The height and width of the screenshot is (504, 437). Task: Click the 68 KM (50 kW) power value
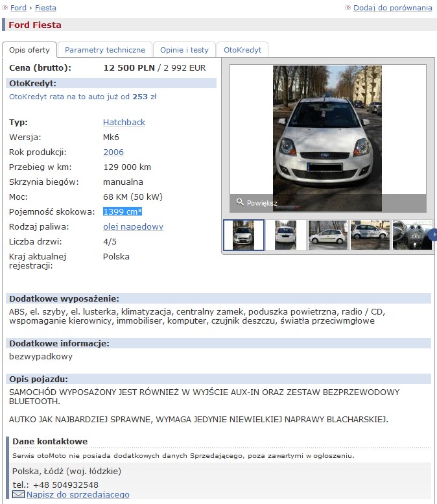[133, 197]
